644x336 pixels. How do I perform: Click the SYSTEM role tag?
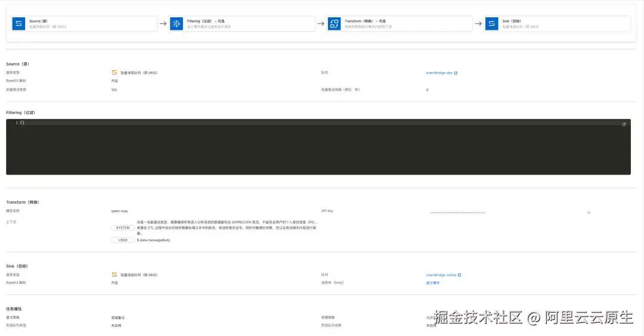pyautogui.click(x=122, y=228)
